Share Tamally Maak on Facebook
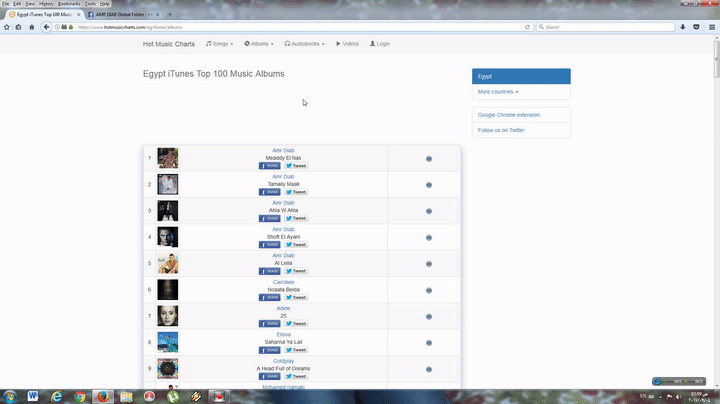Screen dimensions: 720x404 (x=270, y=192)
